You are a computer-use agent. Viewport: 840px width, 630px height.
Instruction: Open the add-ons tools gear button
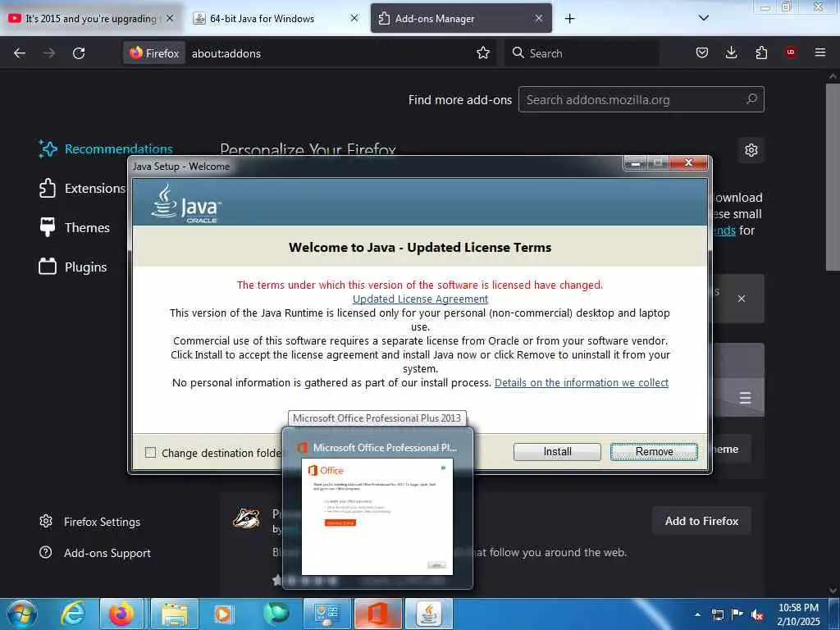751,150
